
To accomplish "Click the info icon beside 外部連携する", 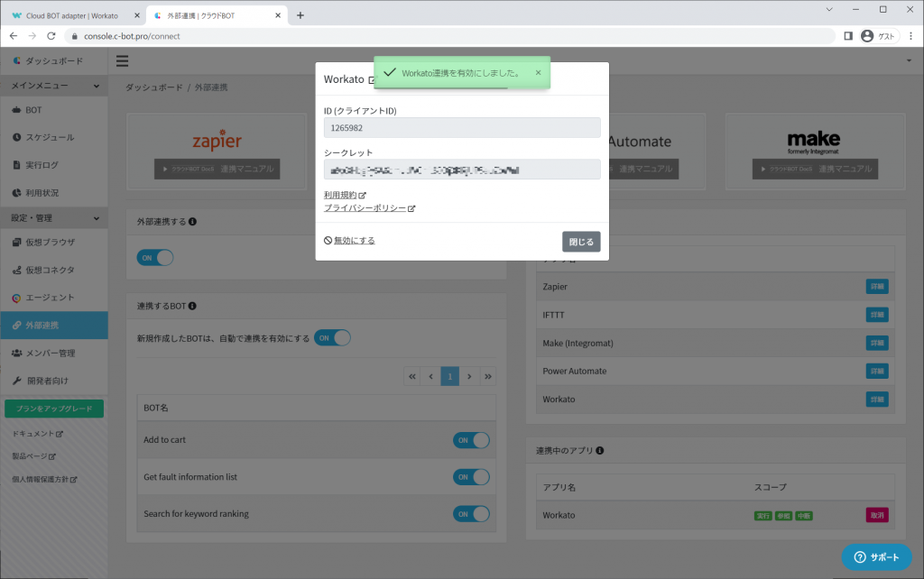I will [x=193, y=222].
